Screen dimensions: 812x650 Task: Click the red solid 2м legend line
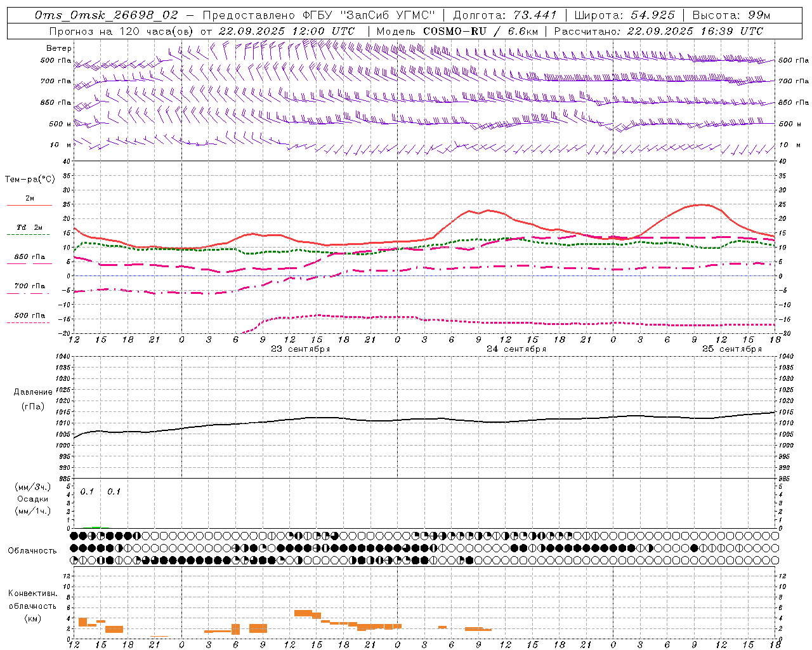point(29,206)
